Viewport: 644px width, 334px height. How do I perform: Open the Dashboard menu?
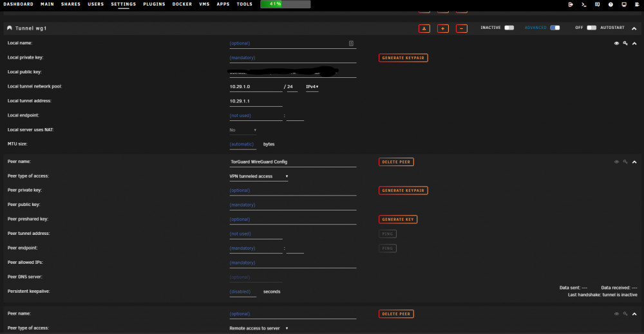[x=19, y=4]
